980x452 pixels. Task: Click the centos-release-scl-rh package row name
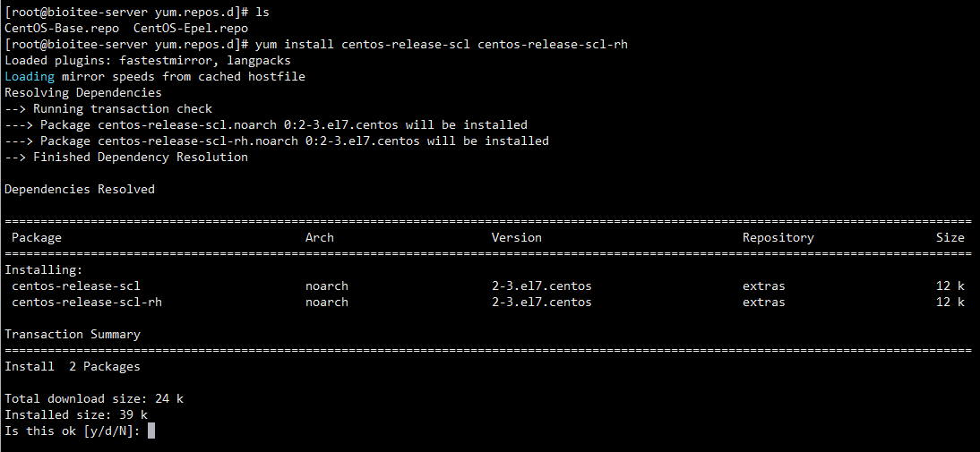(87, 303)
